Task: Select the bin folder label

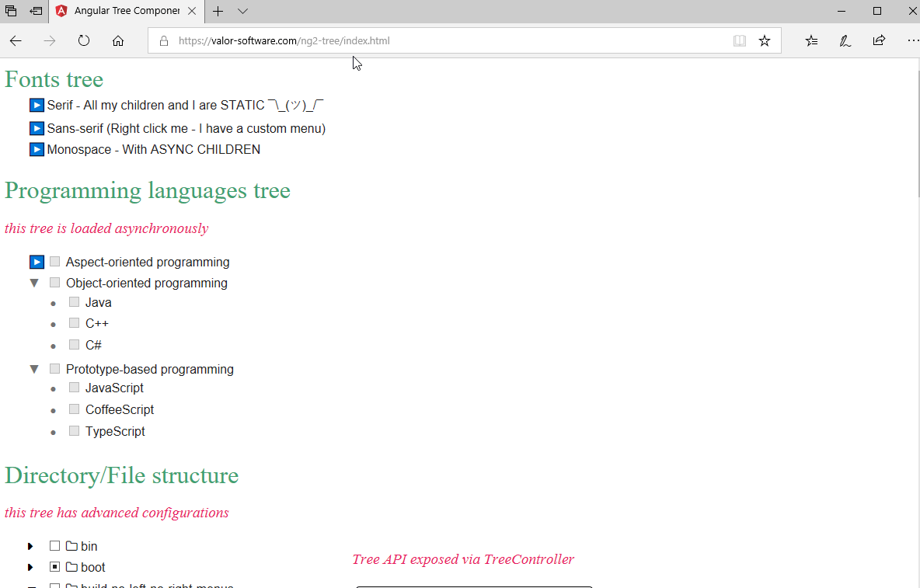Action: click(89, 546)
